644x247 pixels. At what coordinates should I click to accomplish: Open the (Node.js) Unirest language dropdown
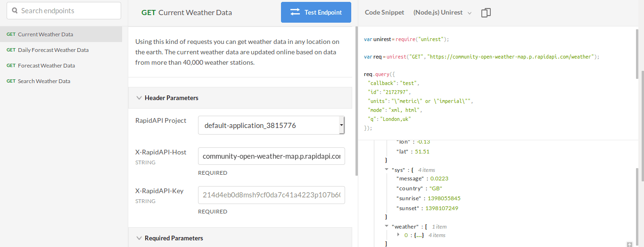(x=442, y=13)
